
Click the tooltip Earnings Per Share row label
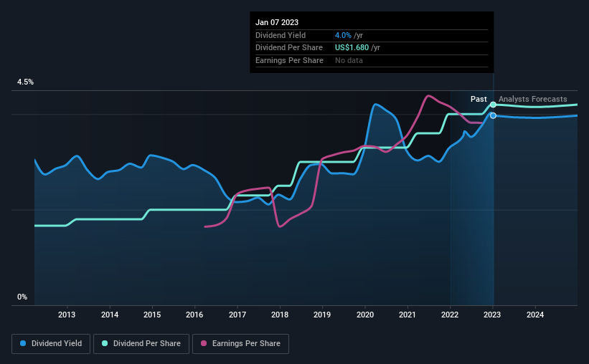point(289,60)
